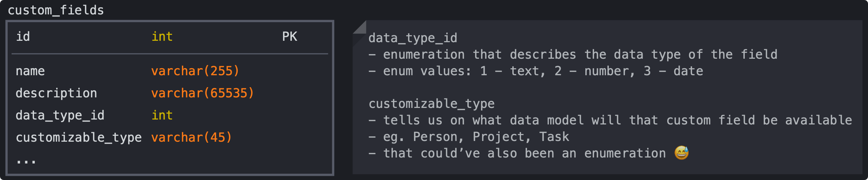
Task: Click the varchar(45) data type
Action: 192,137
